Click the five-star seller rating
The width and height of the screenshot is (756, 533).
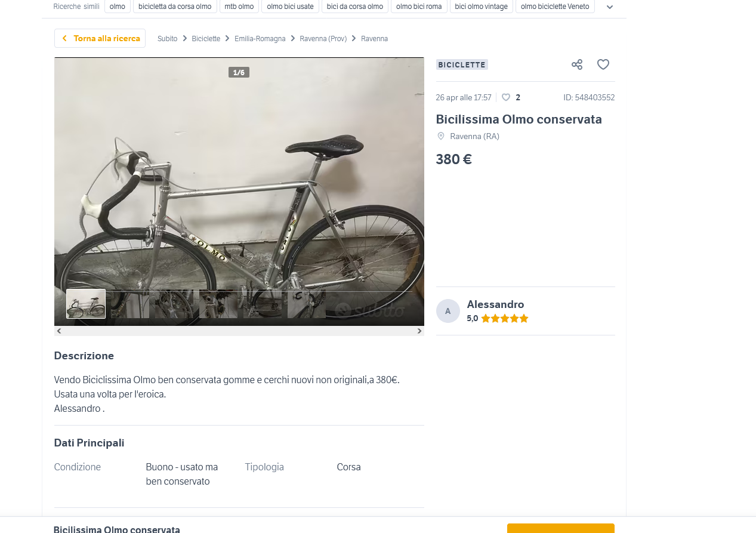(x=504, y=319)
